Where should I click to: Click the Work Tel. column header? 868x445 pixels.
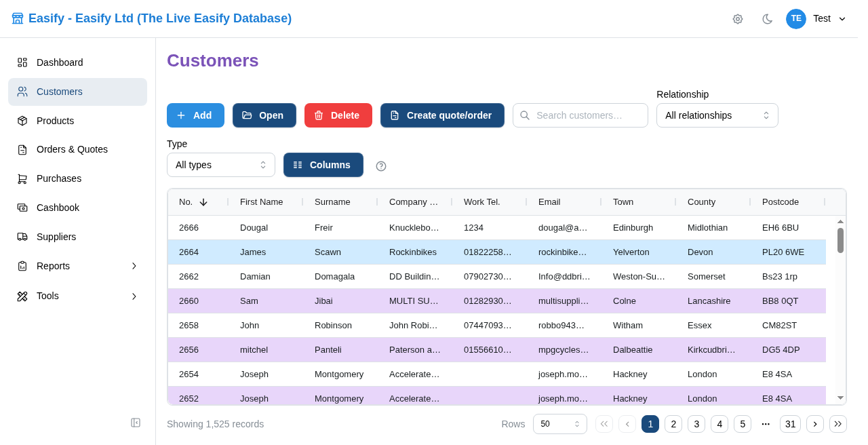click(x=482, y=202)
